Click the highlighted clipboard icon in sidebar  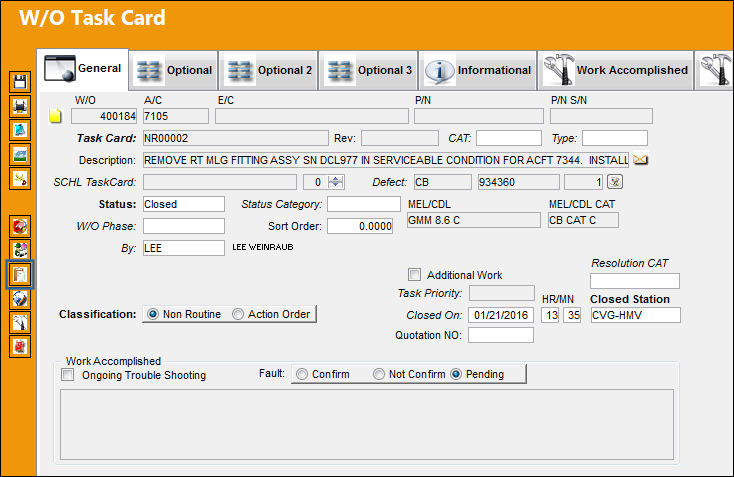click(20, 274)
